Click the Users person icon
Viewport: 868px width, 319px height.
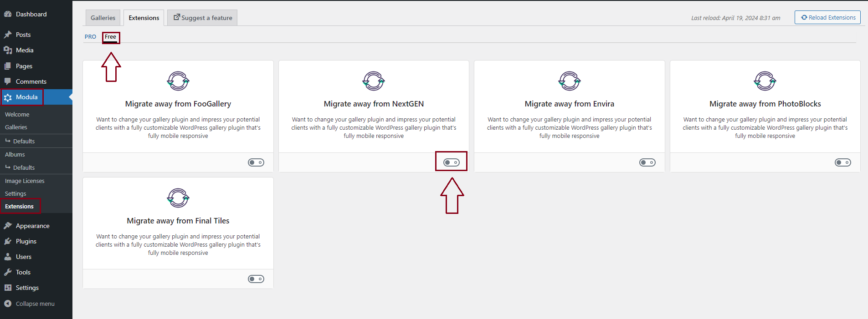point(8,257)
